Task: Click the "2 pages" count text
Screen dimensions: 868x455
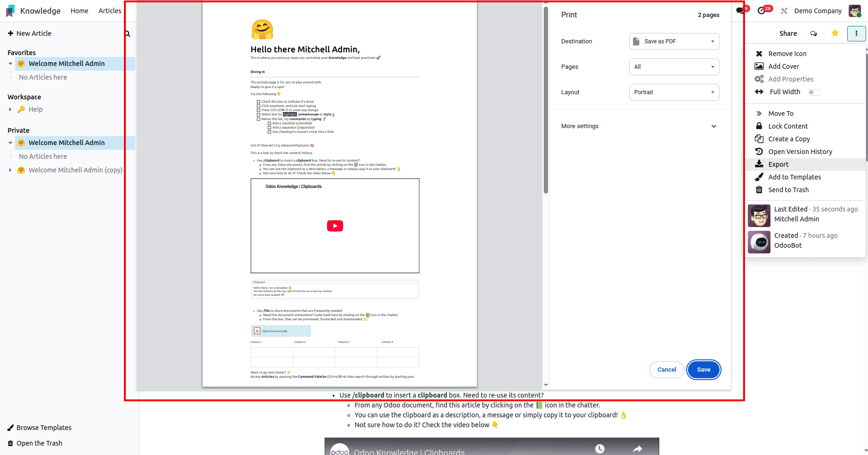Action: click(x=709, y=15)
